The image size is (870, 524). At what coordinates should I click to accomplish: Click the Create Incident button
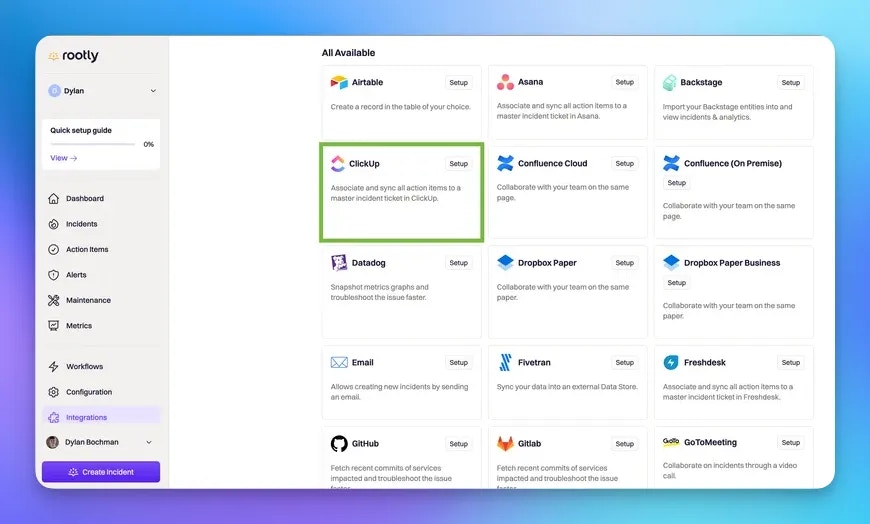(x=101, y=472)
